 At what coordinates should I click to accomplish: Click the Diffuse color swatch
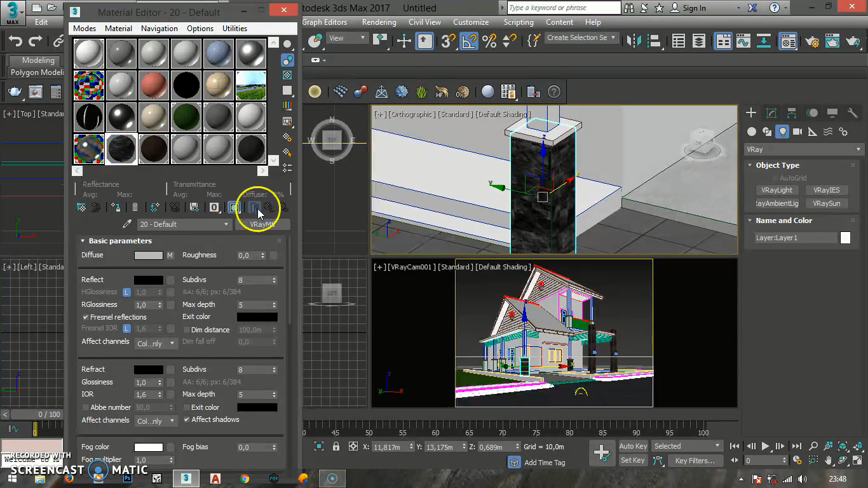(x=150, y=255)
